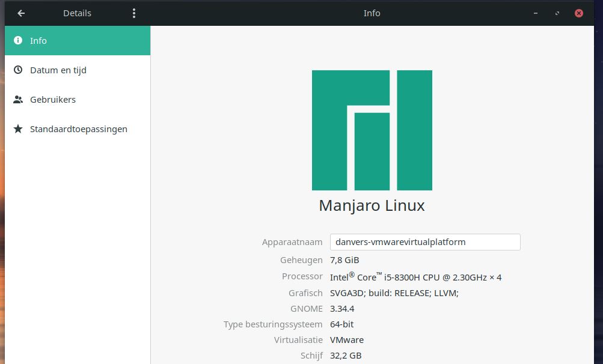The image size is (603, 364).
Task: Open the three-dot menu beside Details
Action: [134, 13]
